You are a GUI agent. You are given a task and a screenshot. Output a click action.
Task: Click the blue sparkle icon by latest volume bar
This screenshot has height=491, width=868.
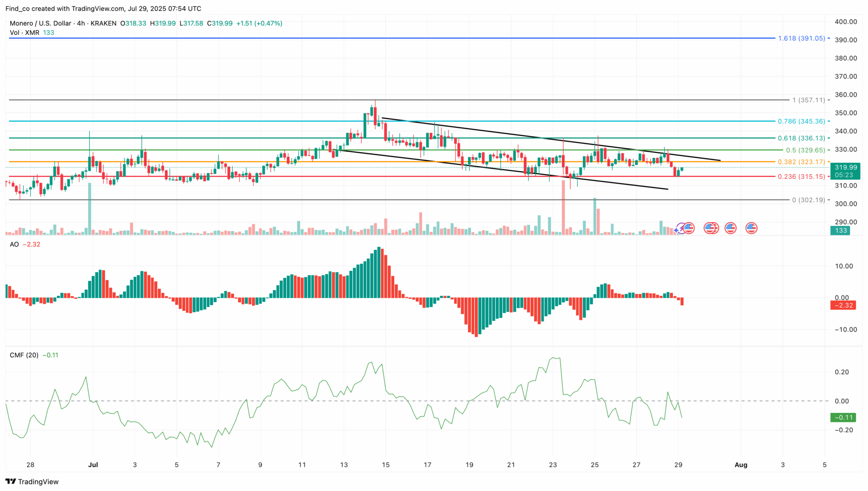(x=676, y=230)
